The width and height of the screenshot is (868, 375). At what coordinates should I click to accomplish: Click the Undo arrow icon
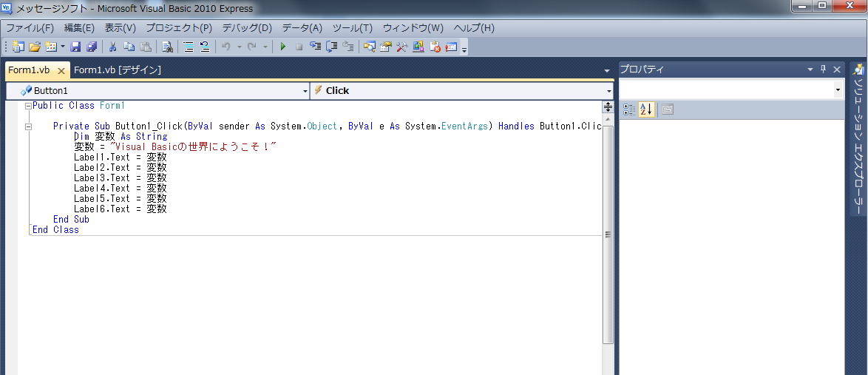(x=226, y=47)
